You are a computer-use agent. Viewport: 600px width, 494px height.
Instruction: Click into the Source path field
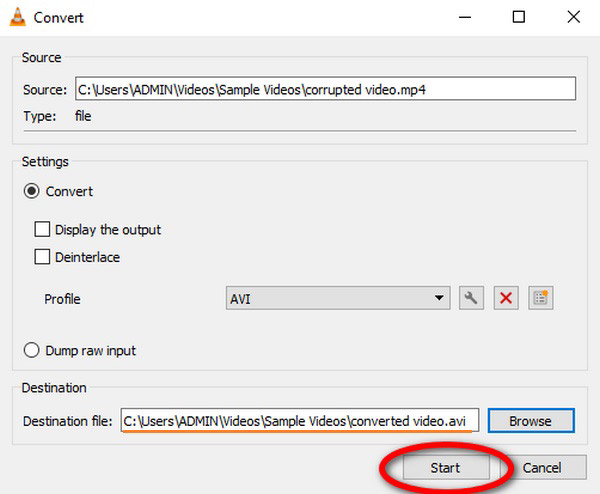pos(325,89)
